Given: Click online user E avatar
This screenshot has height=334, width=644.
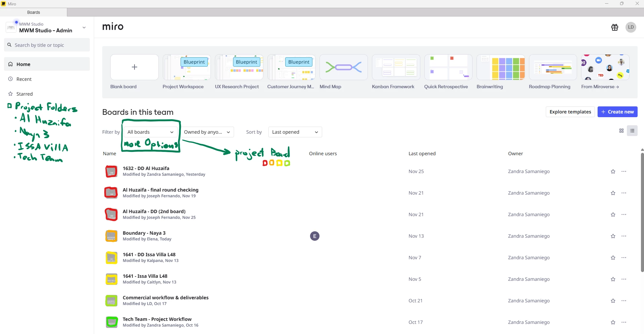Looking at the screenshot, I should click(315, 236).
